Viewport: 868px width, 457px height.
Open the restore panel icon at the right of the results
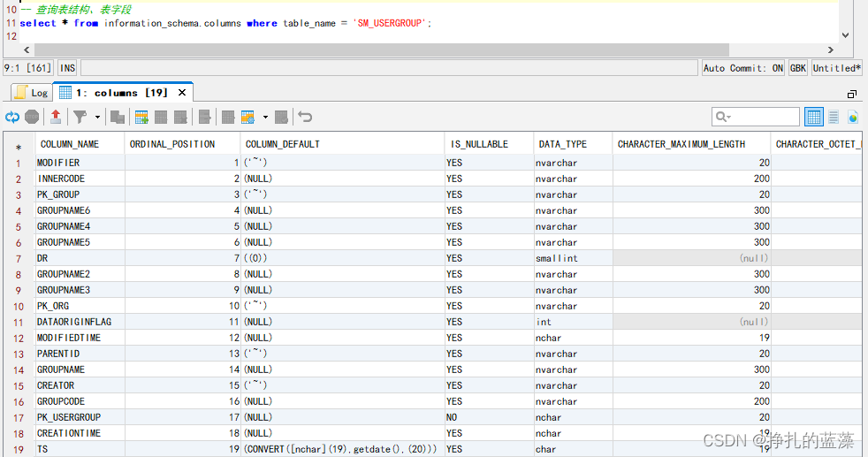[x=852, y=94]
